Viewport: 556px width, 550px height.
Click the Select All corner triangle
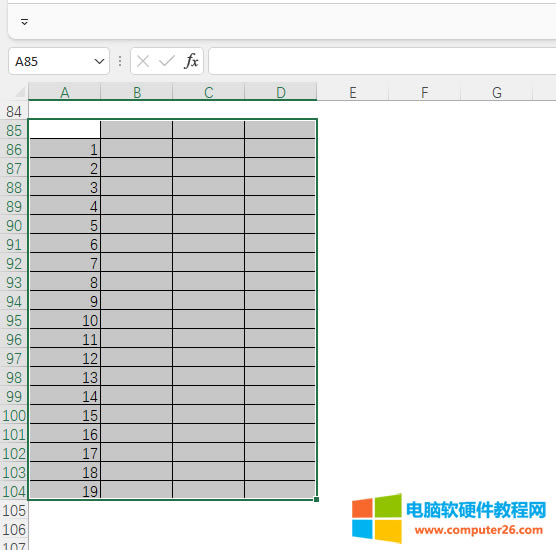tap(20, 92)
